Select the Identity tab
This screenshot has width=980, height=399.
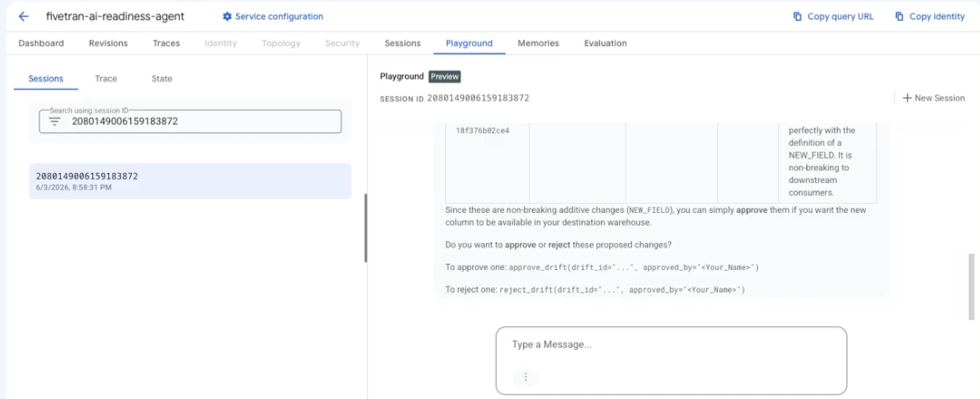click(221, 43)
